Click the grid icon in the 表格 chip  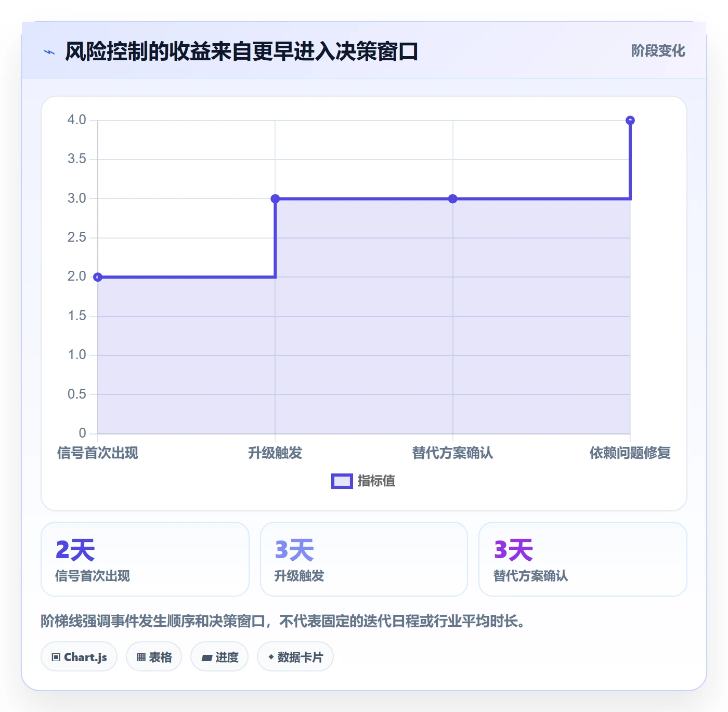(141, 657)
